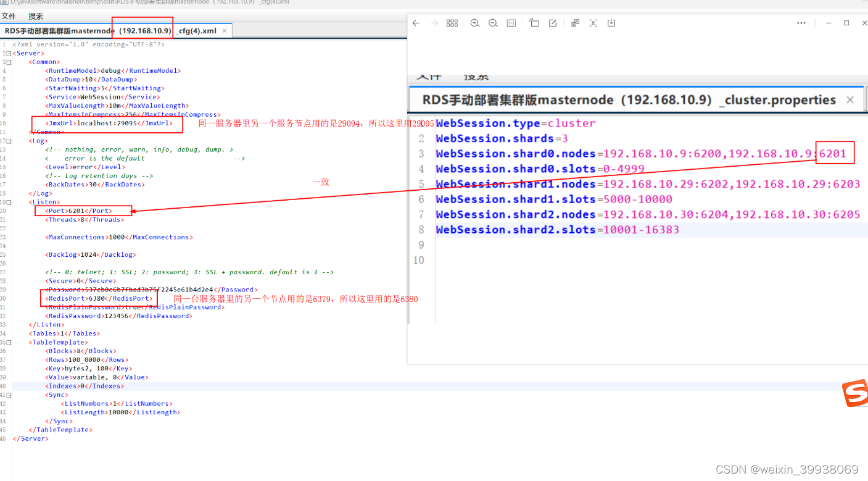The image size is (868, 481).
Task: Save the image with the download icon
Action: tap(611, 23)
